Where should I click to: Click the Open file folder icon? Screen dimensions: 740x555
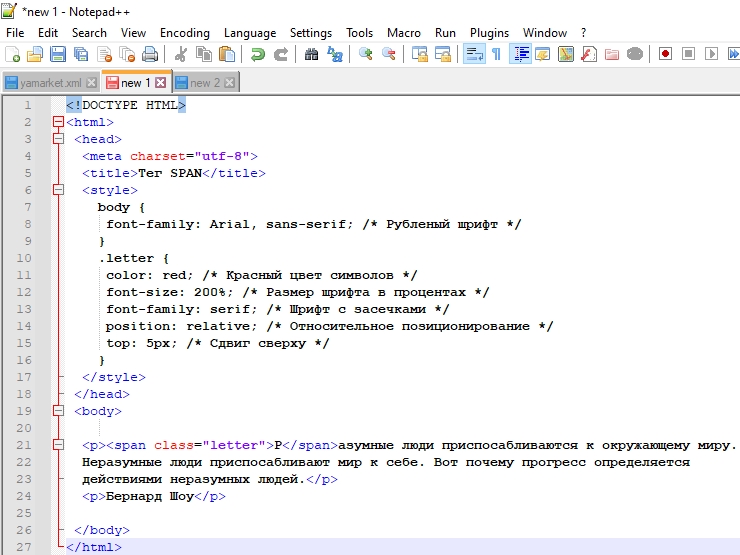(x=35, y=55)
